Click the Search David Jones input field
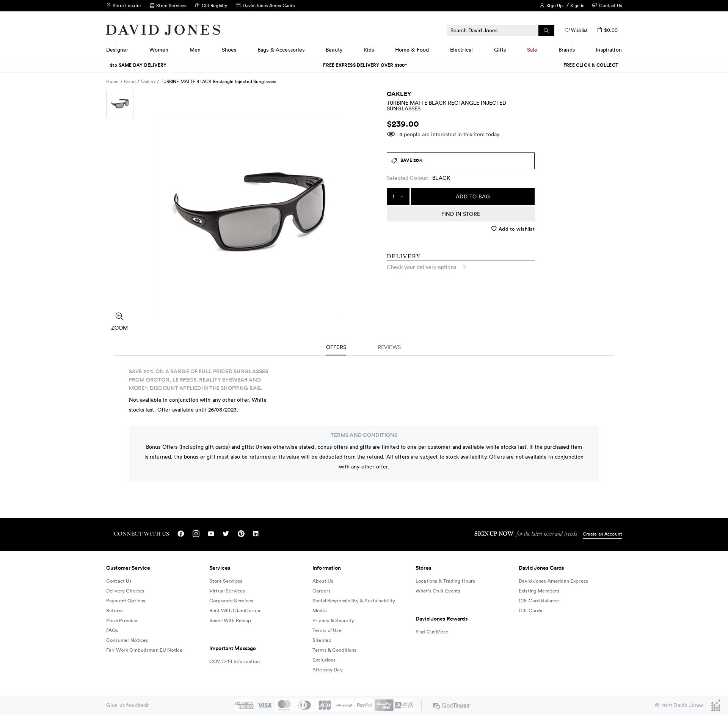 (493, 30)
